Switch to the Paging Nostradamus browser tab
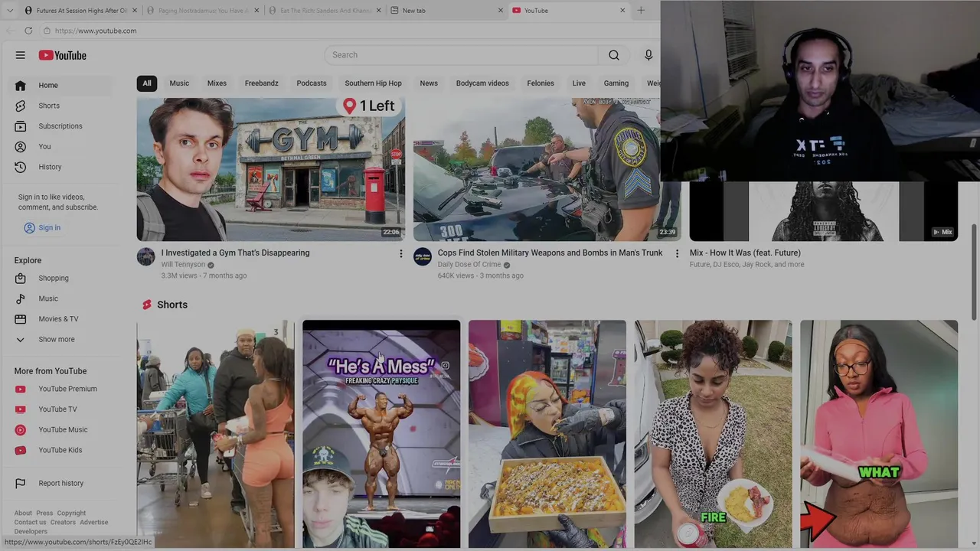This screenshot has height=551, width=980. [201, 11]
